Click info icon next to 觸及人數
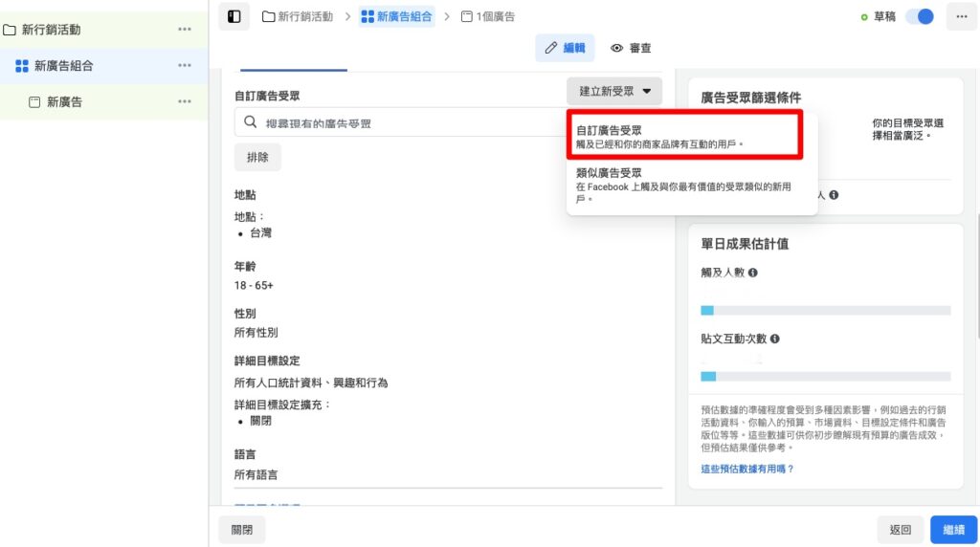This screenshot has height=547, width=980. [753, 273]
